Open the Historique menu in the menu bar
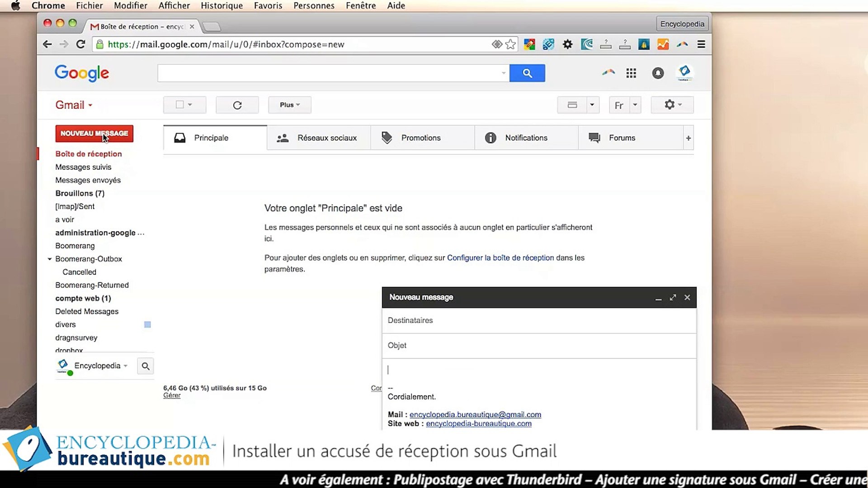 pyautogui.click(x=222, y=5)
